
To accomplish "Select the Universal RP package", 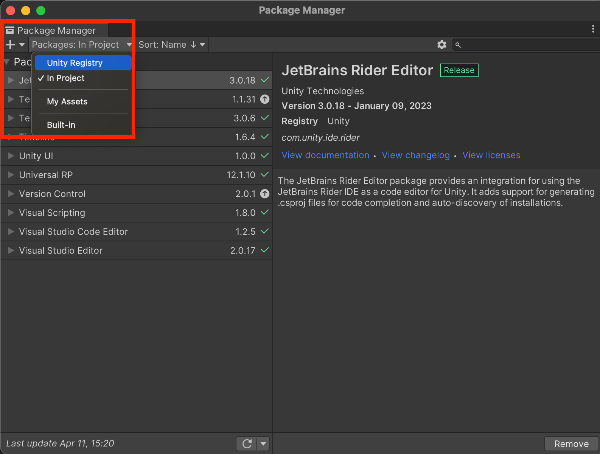I will tap(137, 175).
